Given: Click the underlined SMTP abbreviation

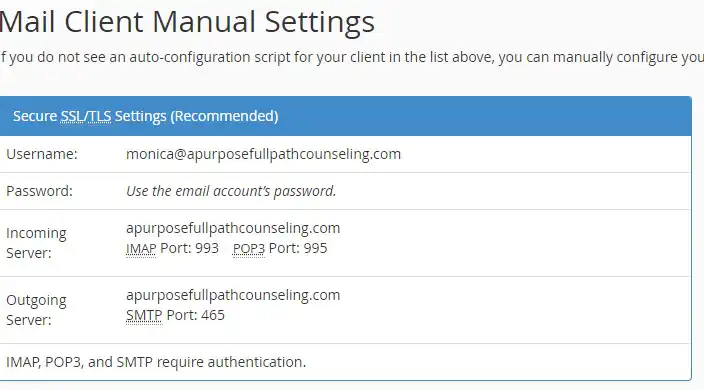Looking at the screenshot, I should (x=144, y=315).
